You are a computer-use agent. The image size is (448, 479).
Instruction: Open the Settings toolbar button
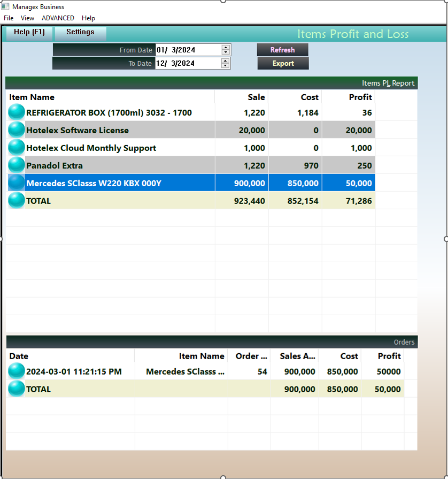pyautogui.click(x=80, y=32)
